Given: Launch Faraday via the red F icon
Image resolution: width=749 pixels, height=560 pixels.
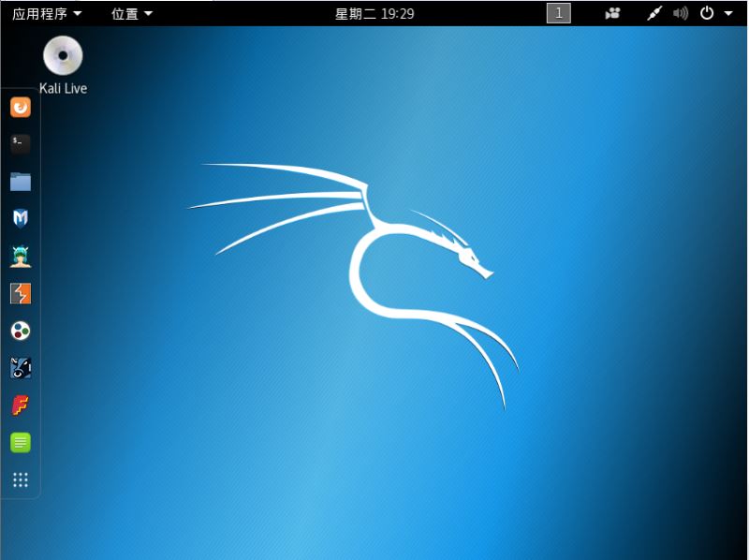Looking at the screenshot, I should click(x=21, y=405).
